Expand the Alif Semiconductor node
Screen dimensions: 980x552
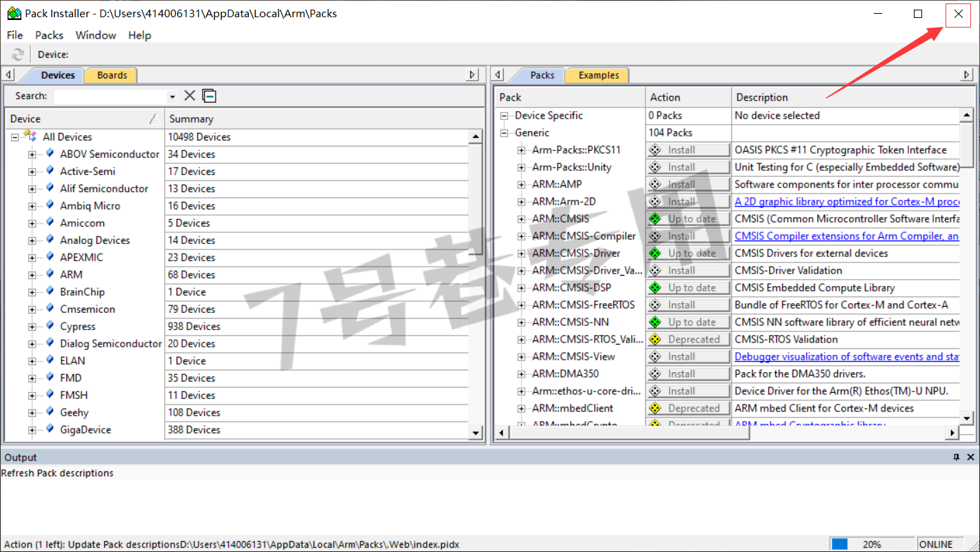(x=32, y=189)
